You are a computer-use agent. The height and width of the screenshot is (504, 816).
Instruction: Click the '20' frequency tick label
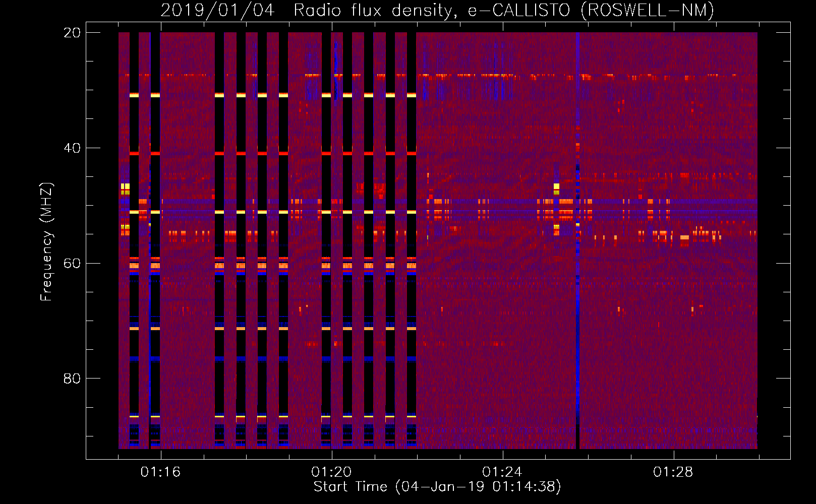[72, 32]
